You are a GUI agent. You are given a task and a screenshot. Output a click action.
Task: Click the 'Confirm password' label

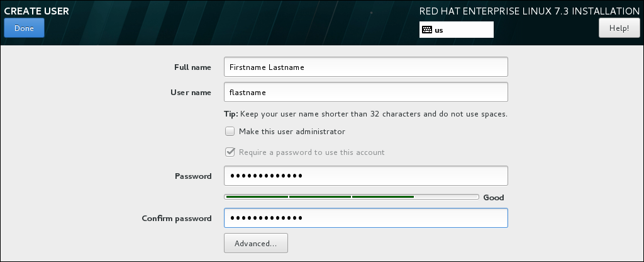coord(177,219)
